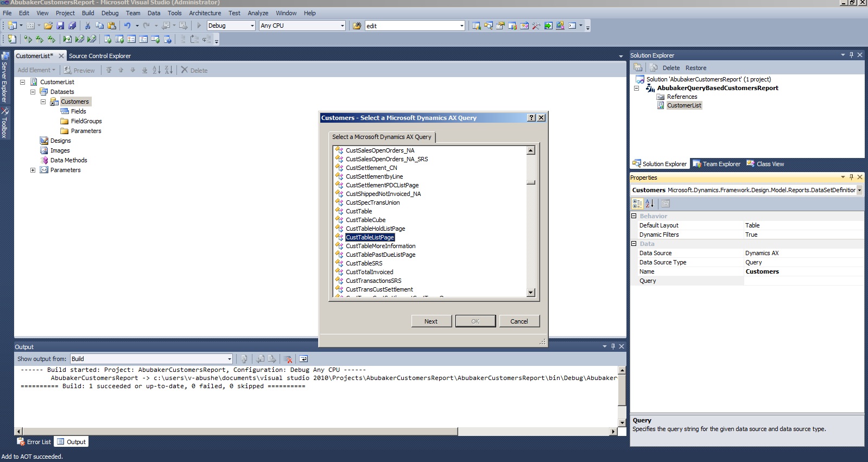Click Alphabetical sort icon in Properties
The height and width of the screenshot is (462, 868).
tap(650, 204)
